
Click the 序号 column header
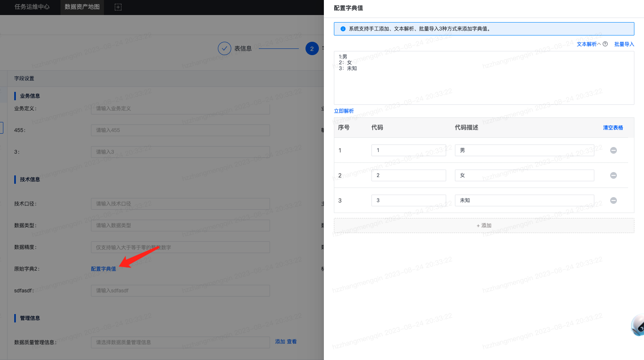(344, 127)
